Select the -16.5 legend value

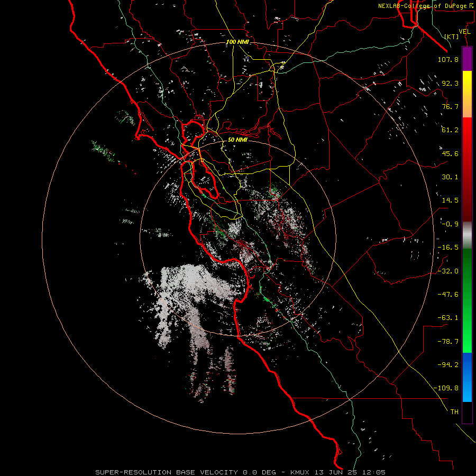[448, 248]
